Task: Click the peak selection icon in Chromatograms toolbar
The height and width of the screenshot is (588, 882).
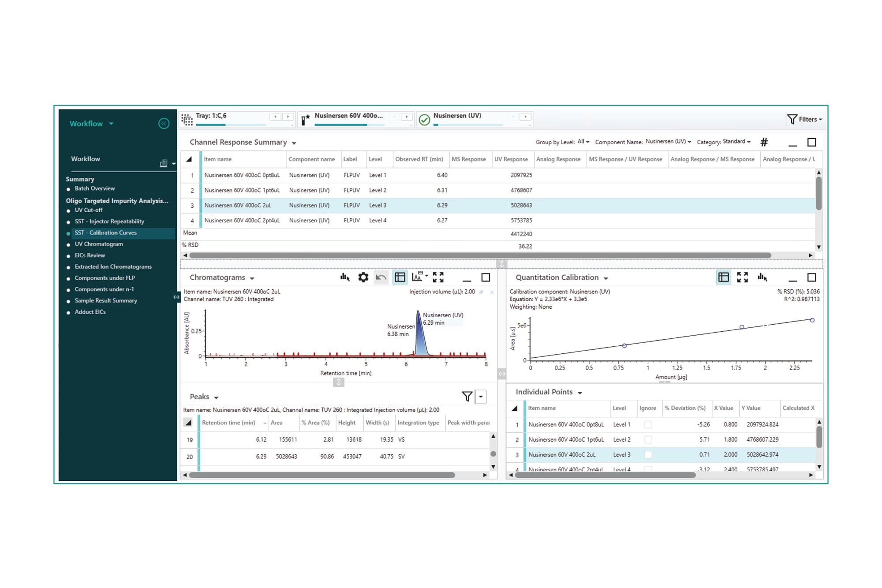Action: click(345, 277)
